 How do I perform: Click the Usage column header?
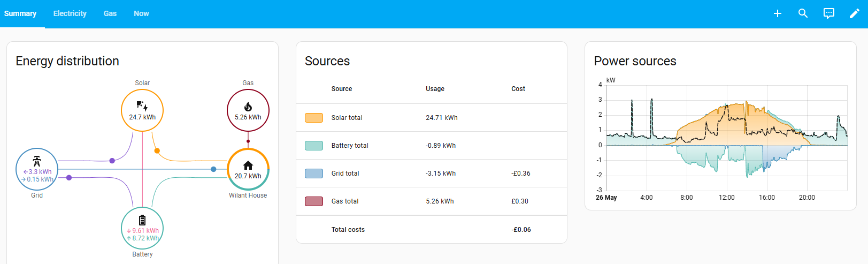pyautogui.click(x=435, y=89)
